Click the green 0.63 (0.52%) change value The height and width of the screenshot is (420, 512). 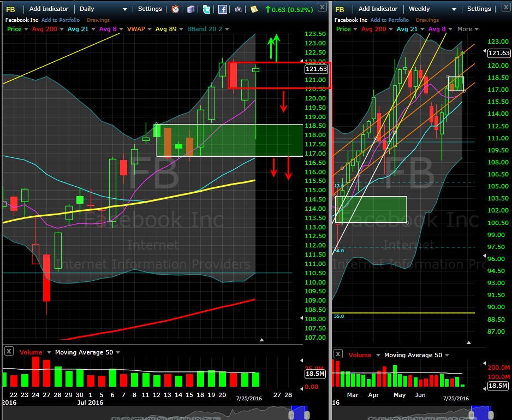point(289,9)
